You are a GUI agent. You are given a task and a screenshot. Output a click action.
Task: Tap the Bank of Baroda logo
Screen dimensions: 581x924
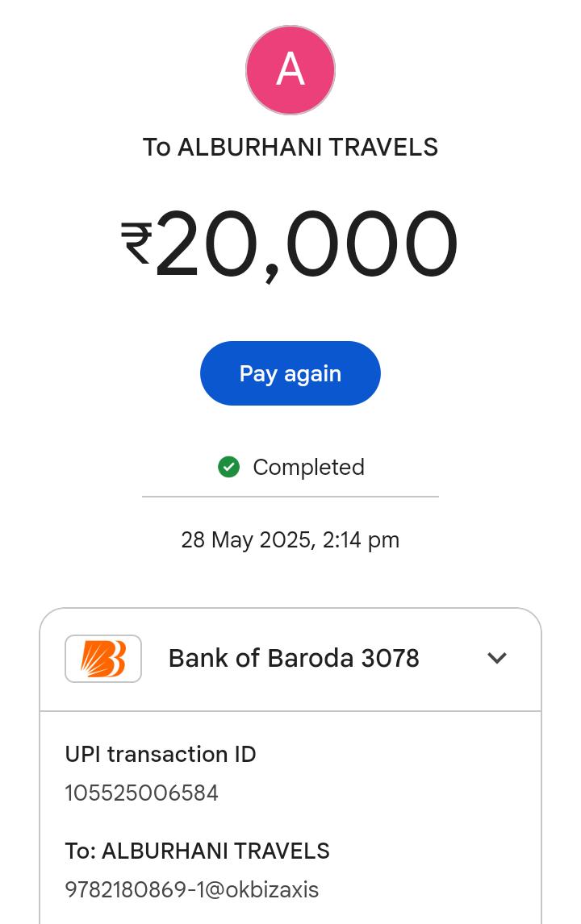pyautogui.click(x=103, y=659)
